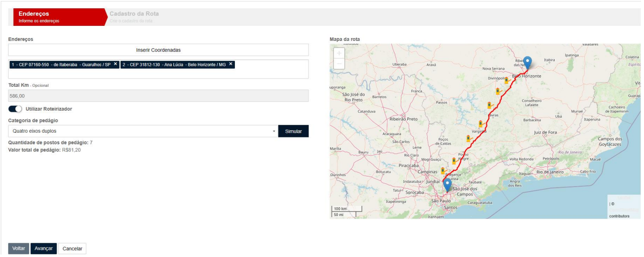Click the toll booth icon near Divinópolis
This screenshot has width=644, height=257.
coord(506,80)
